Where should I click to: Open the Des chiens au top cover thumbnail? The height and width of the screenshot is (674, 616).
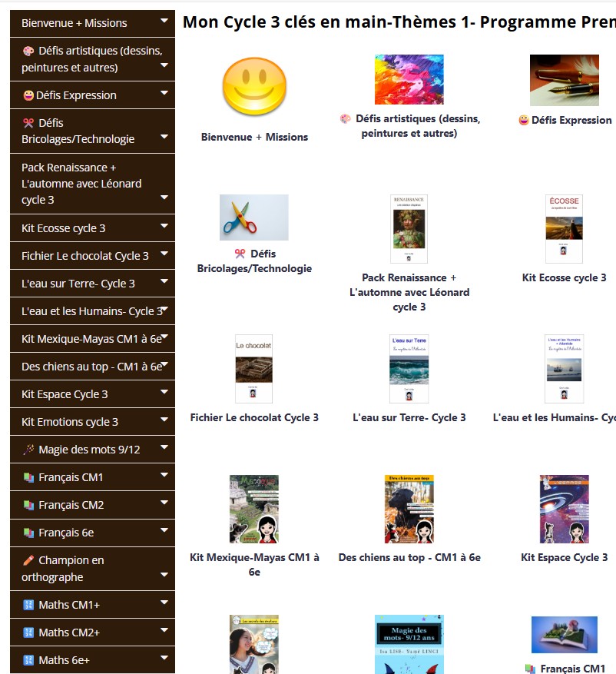pyautogui.click(x=409, y=509)
